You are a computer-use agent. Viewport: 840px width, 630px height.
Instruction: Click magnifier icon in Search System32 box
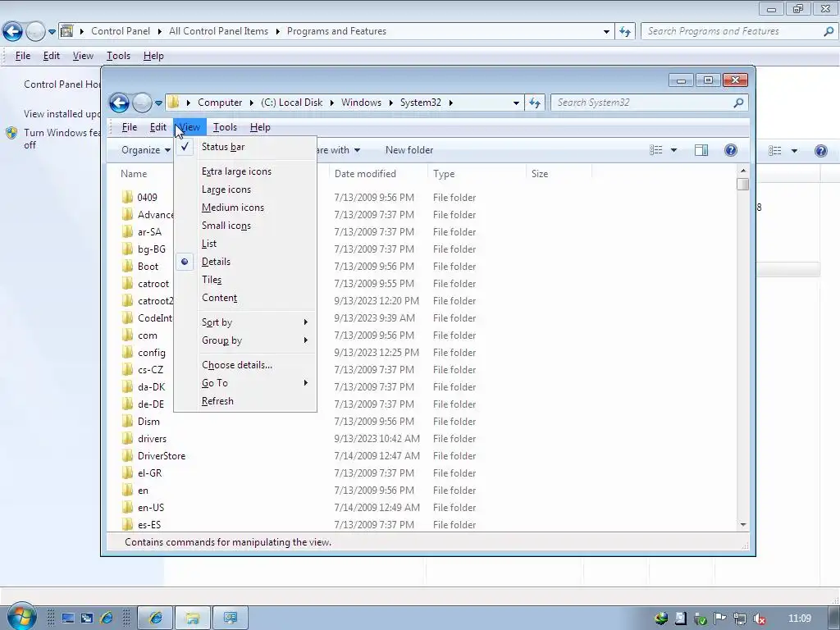pyautogui.click(x=738, y=103)
